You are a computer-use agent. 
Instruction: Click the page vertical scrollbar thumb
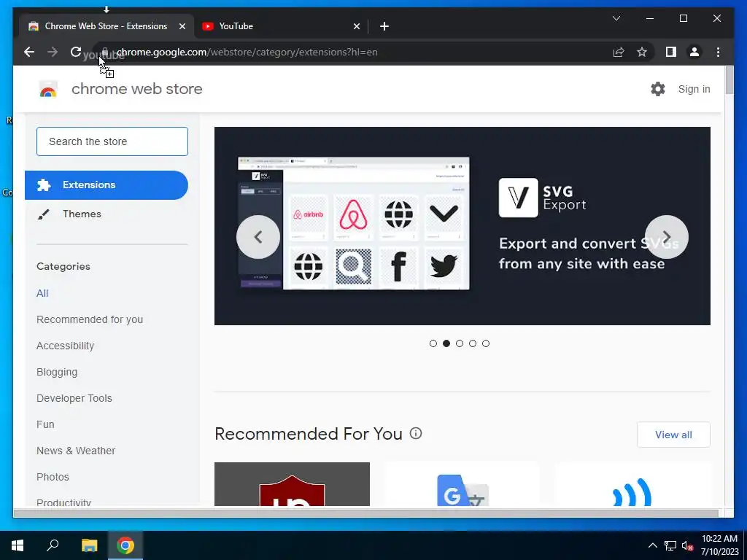click(729, 80)
